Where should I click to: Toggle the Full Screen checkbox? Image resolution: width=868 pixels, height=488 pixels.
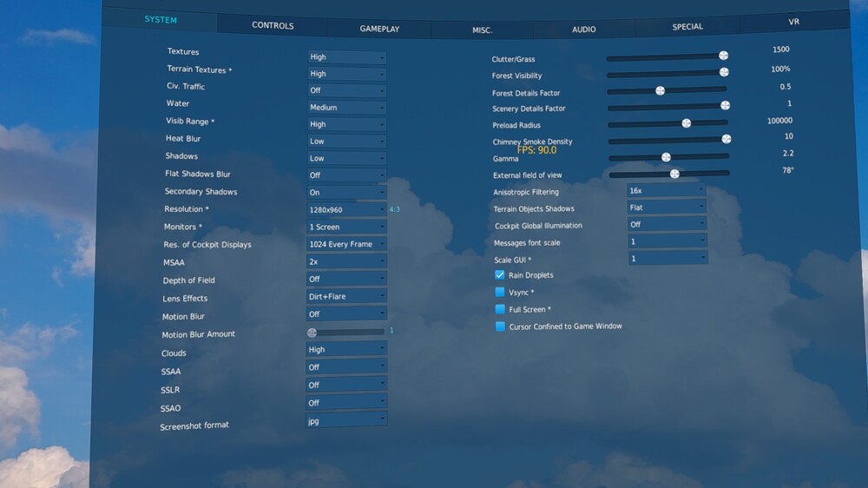[x=500, y=309]
